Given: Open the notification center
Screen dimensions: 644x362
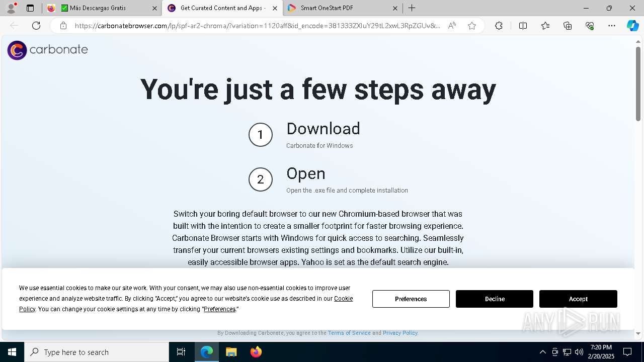Looking at the screenshot, I should click(x=627, y=352).
